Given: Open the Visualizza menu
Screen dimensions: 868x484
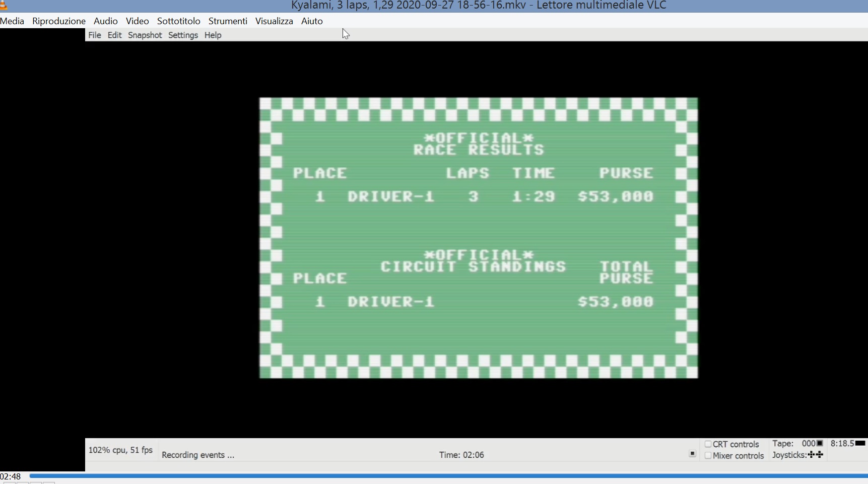Looking at the screenshot, I should pos(274,21).
